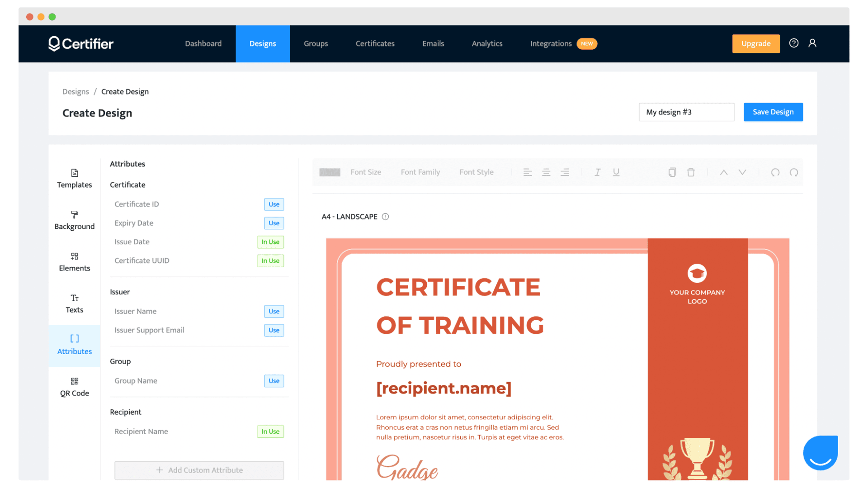Click the Save Design button

tap(773, 112)
